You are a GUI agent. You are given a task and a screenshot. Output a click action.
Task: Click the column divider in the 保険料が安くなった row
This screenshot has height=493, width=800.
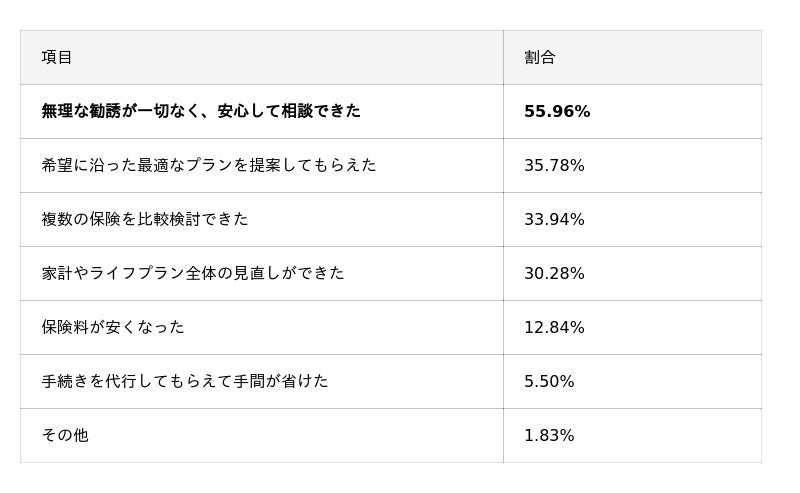[x=503, y=327]
